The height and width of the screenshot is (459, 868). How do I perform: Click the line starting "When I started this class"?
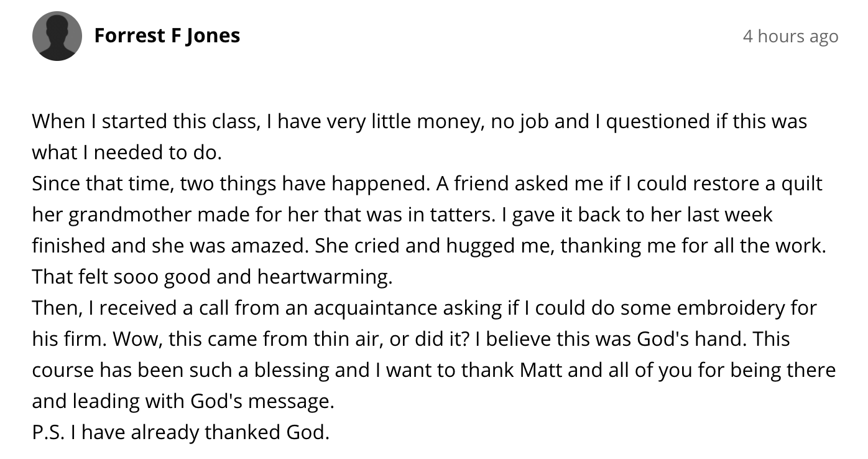point(419,121)
